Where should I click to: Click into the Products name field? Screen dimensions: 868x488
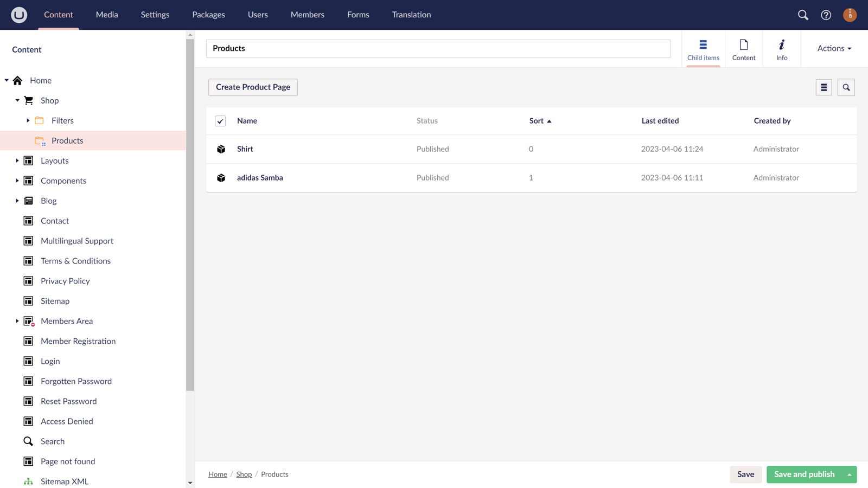(438, 48)
